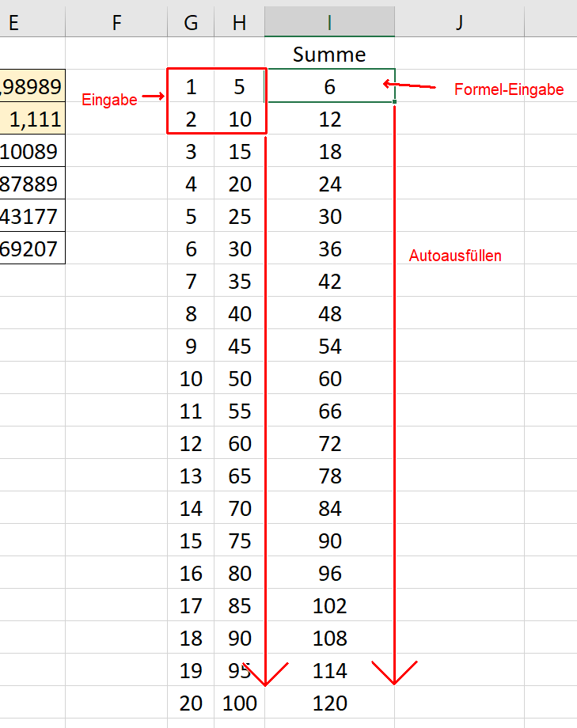Select column header G
Image resolution: width=577 pixels, height=728 pixels.
tap(191, 22)
